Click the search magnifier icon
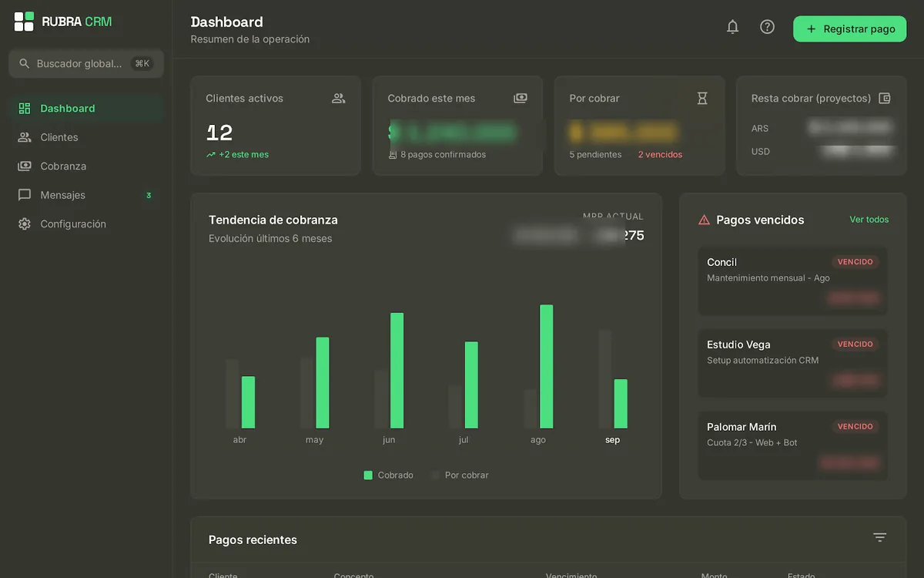This screenshot has width=924, height=578. coord(25,63)
